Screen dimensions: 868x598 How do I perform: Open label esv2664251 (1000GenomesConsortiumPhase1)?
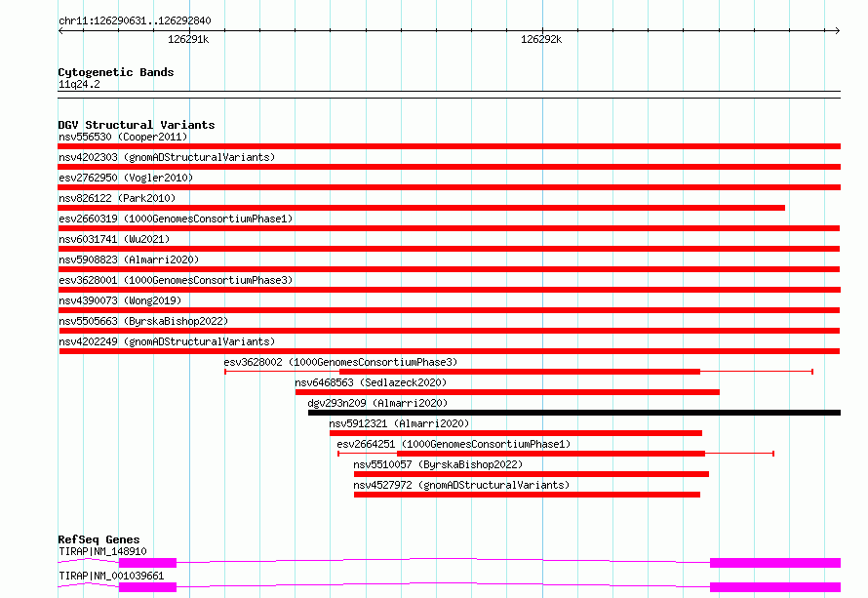[454, 444]
